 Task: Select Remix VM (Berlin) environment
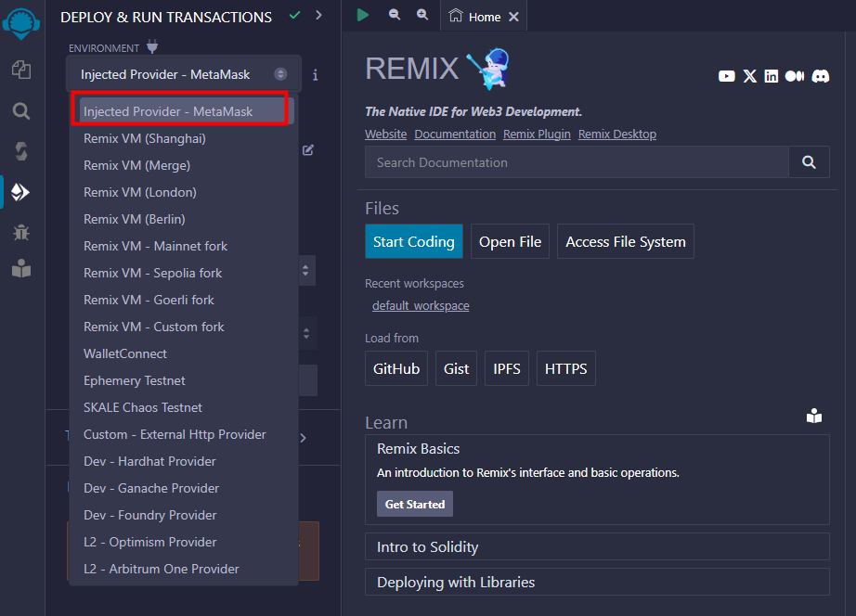tap(184, 219)
